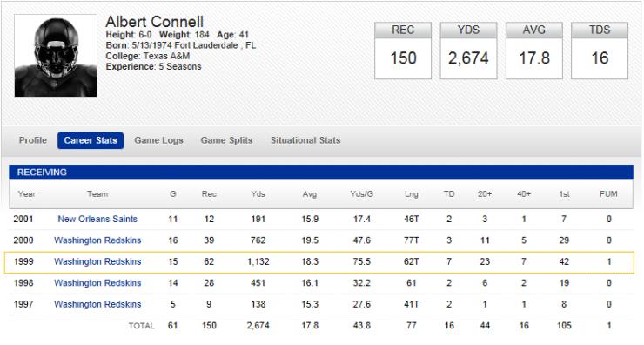This screenshot has width=644, height=345.
Task: Click the REC summary stat box
Action: pyautogui.click(x=403, y=51)
